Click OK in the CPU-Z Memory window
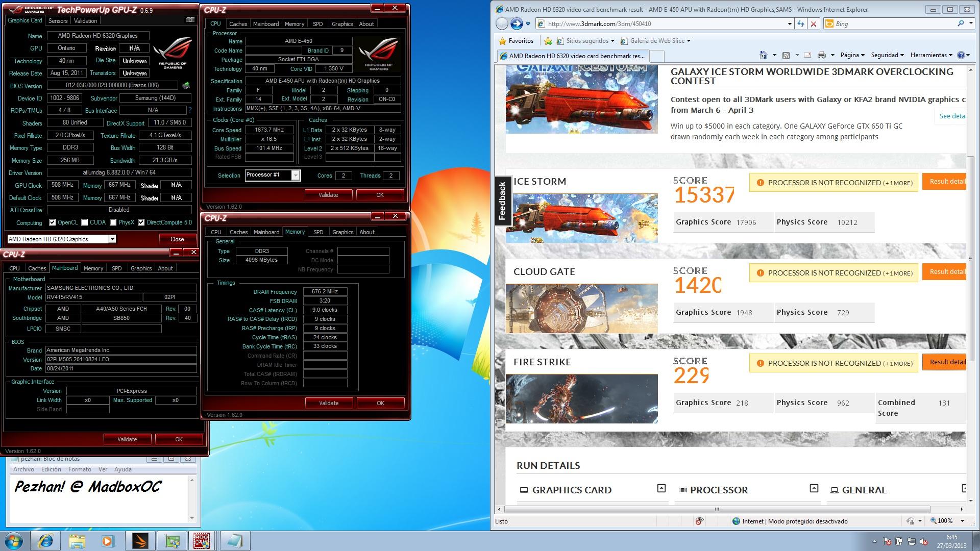The width and height of the screenshot is (980, 551). [380, 403]
